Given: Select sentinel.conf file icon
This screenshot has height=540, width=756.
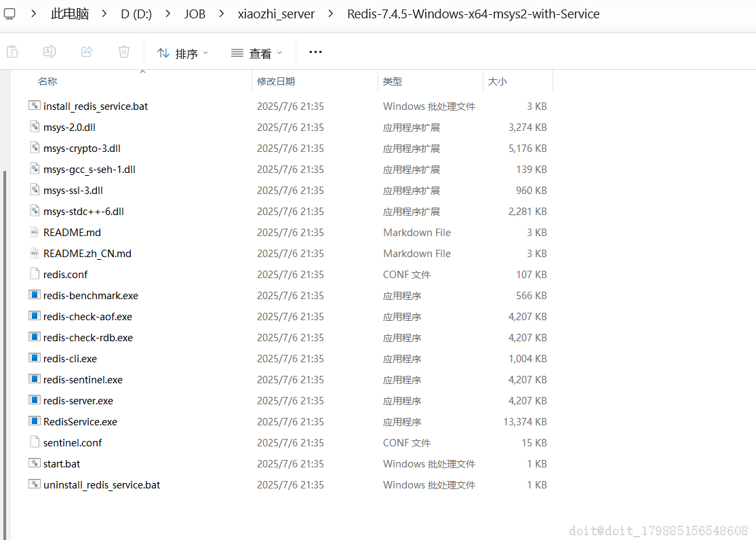Looking at the screenshot, I should pyautogui.click(x=34, y=442).
